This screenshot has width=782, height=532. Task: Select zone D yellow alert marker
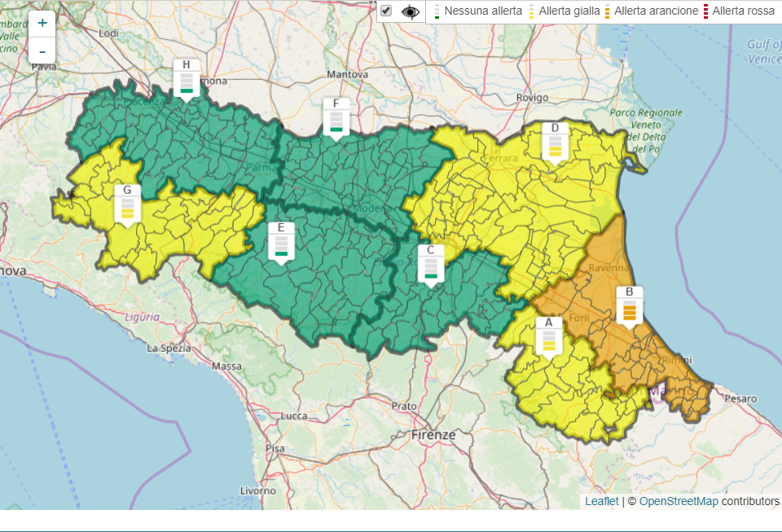pyautogui.click(x=555, y=142)
